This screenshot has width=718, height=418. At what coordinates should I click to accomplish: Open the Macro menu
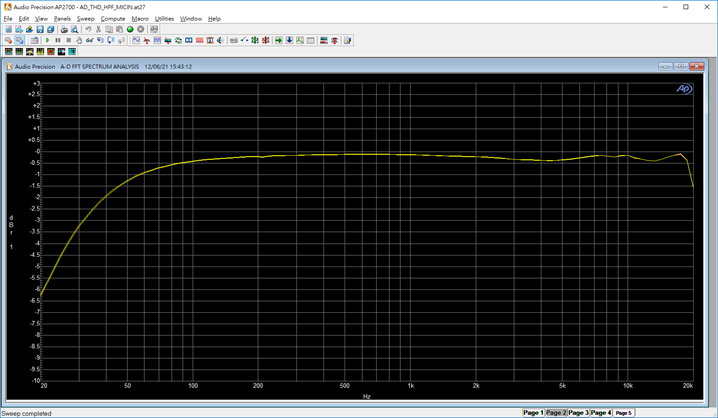pos(140,18)
